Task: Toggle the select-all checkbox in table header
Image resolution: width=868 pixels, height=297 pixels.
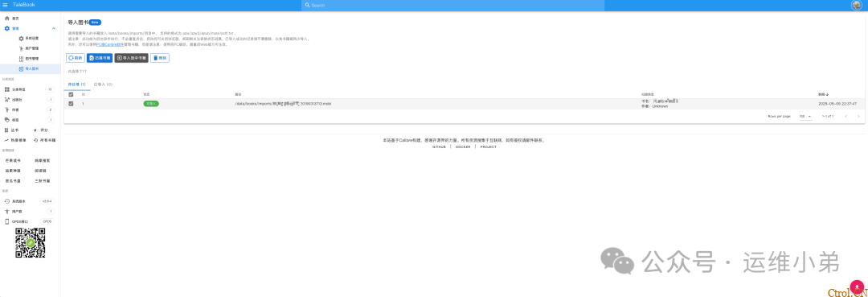Action: [x=71, y=94]
